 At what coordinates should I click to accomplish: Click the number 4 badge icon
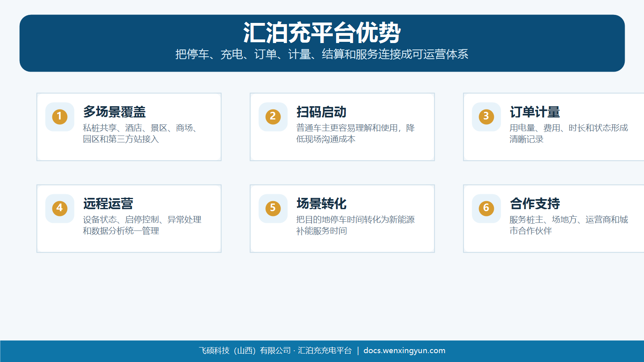(60, 208)
